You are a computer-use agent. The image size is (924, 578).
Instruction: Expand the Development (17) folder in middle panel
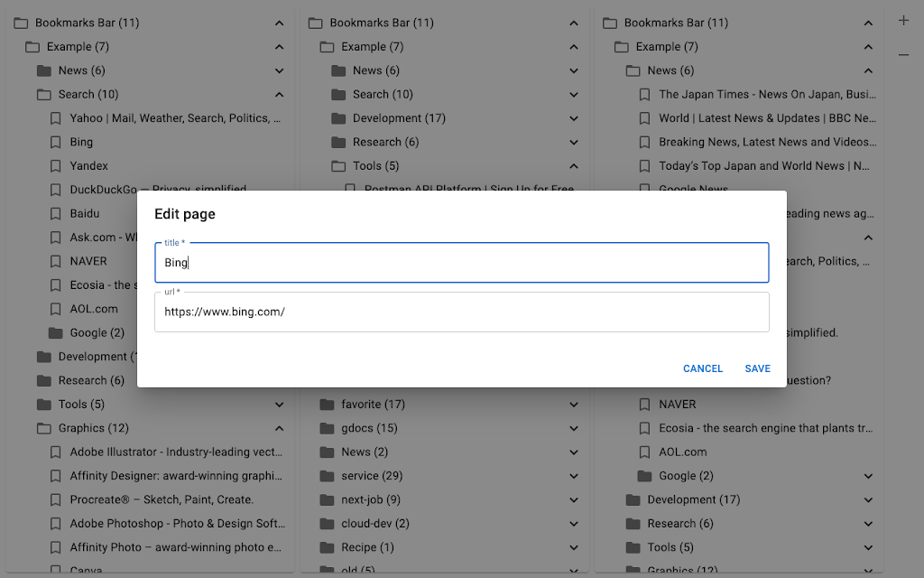point(574,118)
